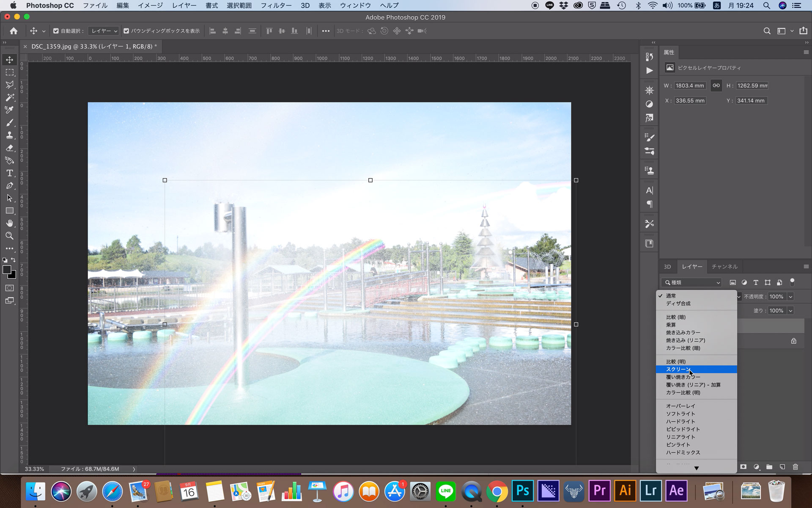
Task: Open the Auto-Select Layer dropdown
Action: point(104,31)
